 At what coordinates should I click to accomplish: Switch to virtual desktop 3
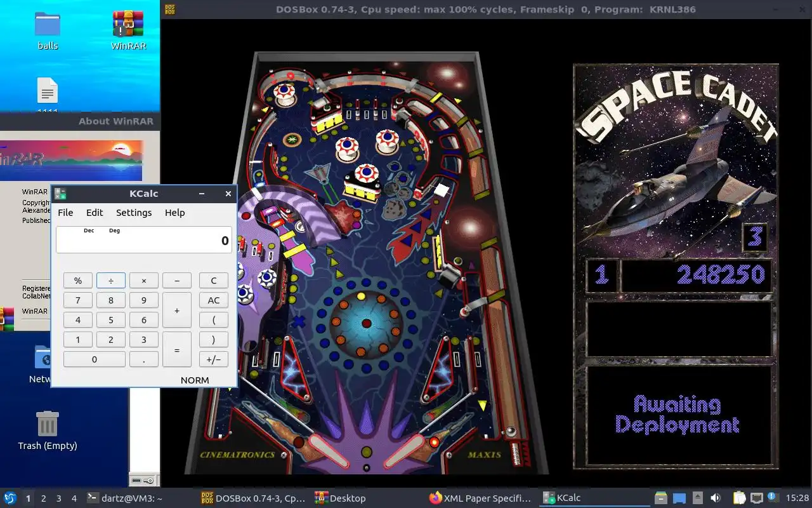click(x=58, y=498)
